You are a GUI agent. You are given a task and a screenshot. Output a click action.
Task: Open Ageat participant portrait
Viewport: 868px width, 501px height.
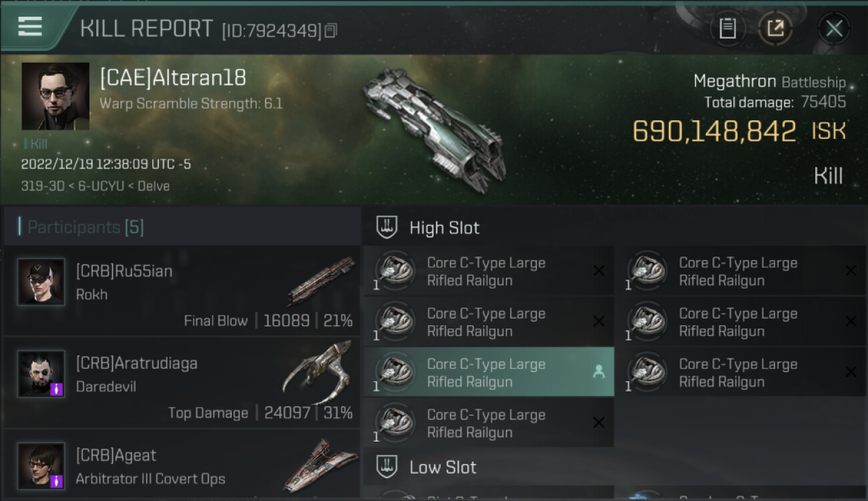(x=41, y=466)
